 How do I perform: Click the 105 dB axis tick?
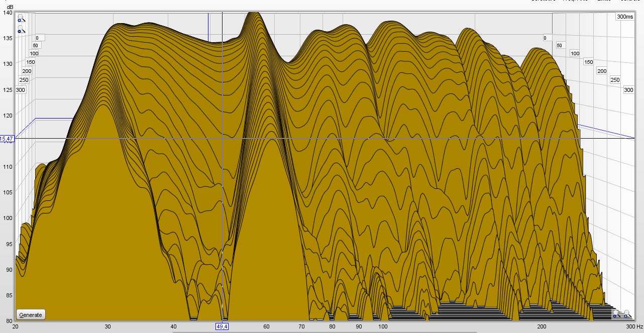click(x=9, y=192)
